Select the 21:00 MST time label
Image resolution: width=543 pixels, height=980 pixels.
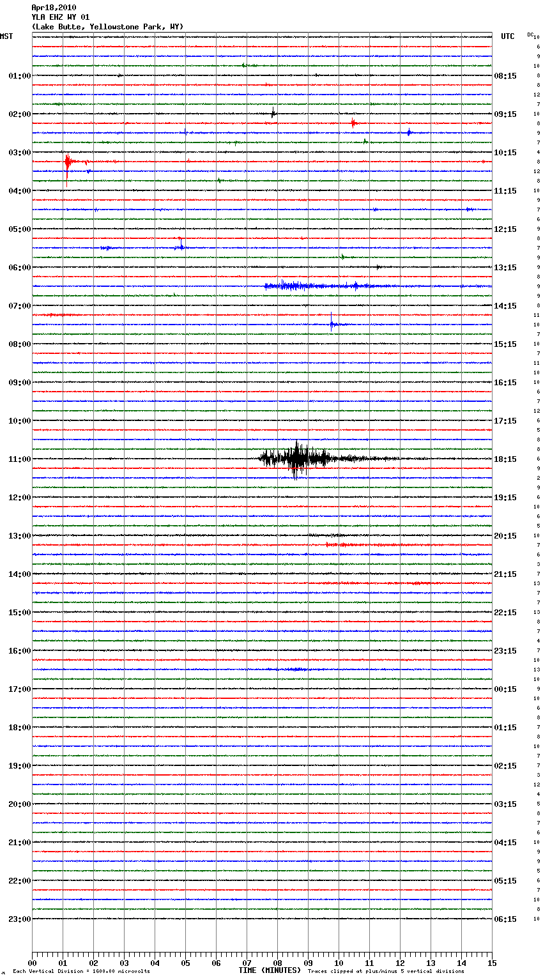pyautogui.click(x=20, y=843)
